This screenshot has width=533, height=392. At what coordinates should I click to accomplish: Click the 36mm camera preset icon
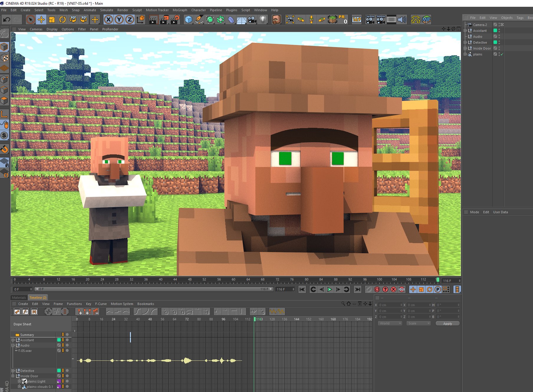click(370, 20)
